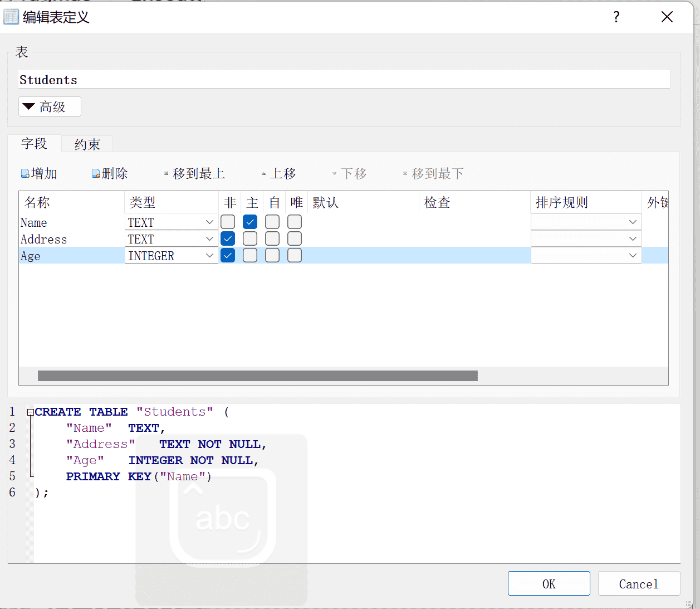Dismiss the dialog with Cancel
Screen dimensions: 700x609
[x=639, y=583]
